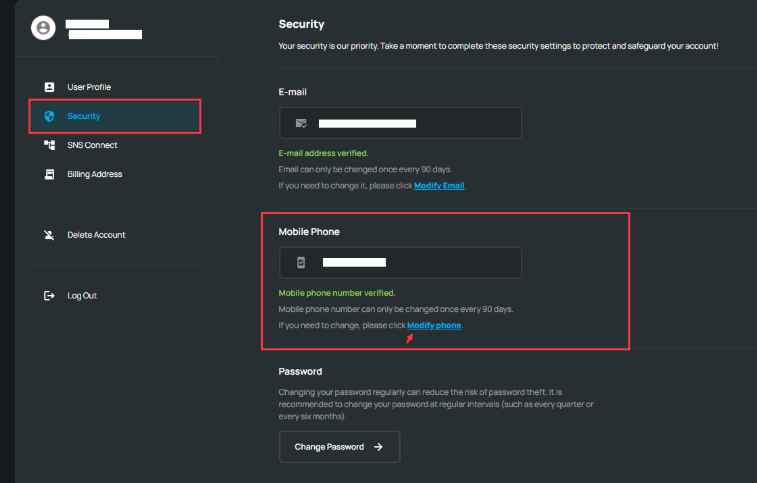Open the User Profile menu item
This screenshot has width=757, height=483.
[x=89, y=87]
